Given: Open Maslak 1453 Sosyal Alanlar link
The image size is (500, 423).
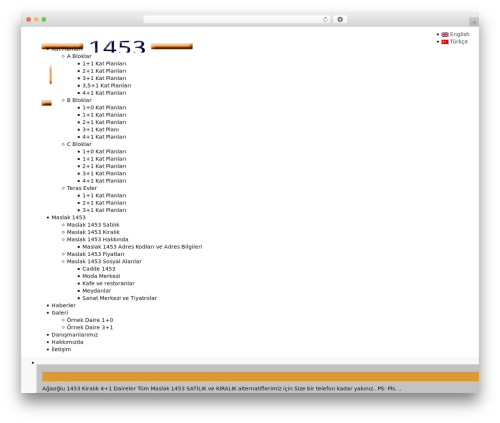Looking at the screenshot, I should coord(104,262).
